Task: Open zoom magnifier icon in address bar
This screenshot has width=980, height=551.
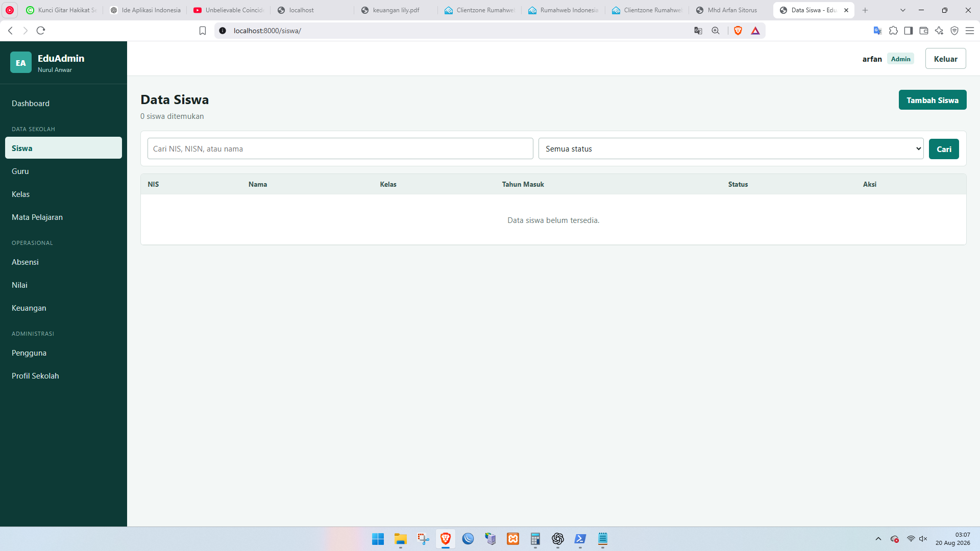Action: pyautogui.click(x=716, y=31)
